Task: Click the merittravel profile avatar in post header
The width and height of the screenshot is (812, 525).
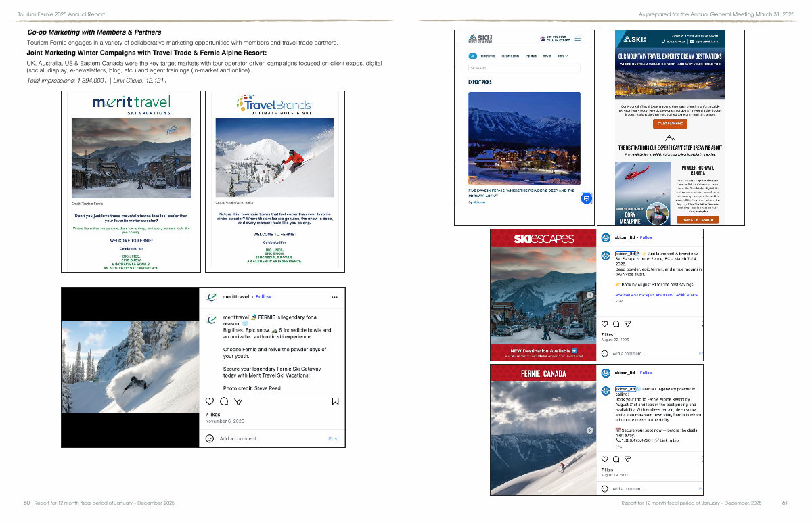Action: click(211, 297)
